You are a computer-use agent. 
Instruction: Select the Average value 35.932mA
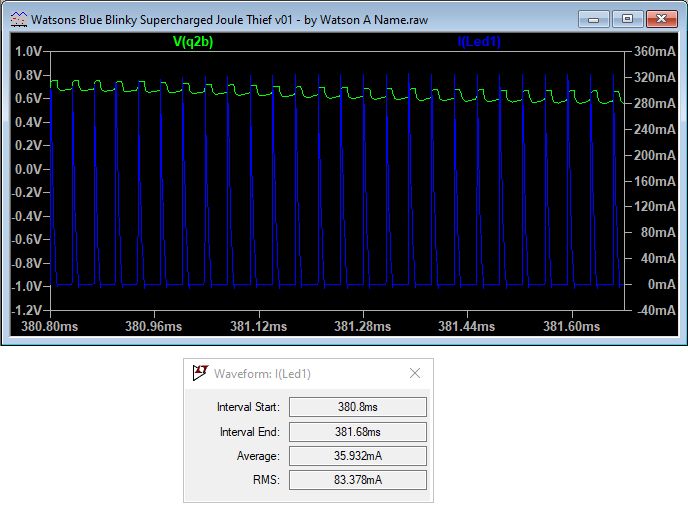(x=358, y=456)
